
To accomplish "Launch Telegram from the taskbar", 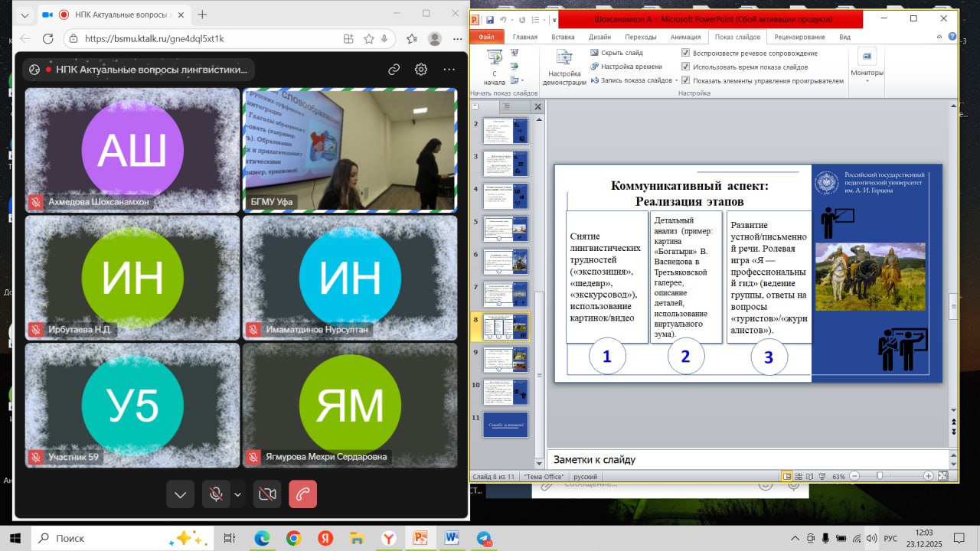I will pyautogui.click(x=484, y=538).
